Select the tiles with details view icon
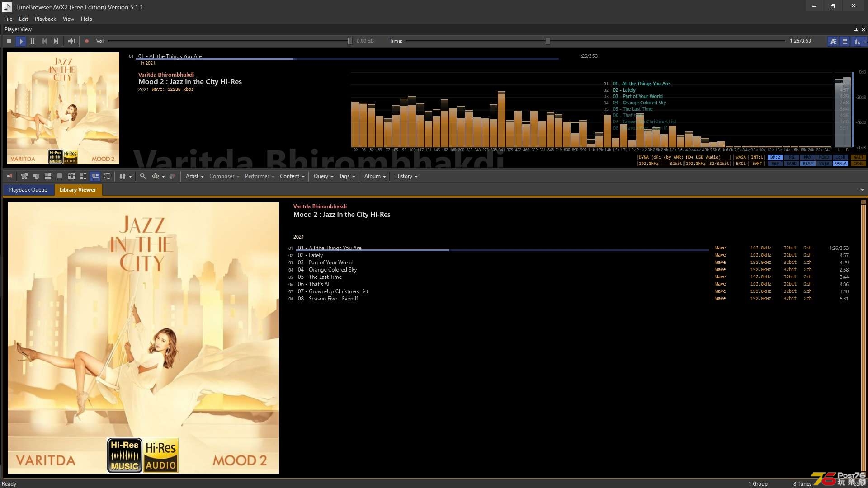This screenshot has width=868, height=488. (x=83, y=176)
